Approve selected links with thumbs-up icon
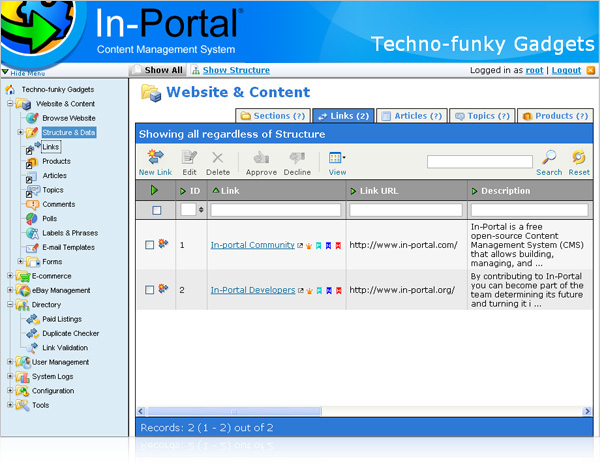This screenshot has height=467, width=600. [261, 157]
